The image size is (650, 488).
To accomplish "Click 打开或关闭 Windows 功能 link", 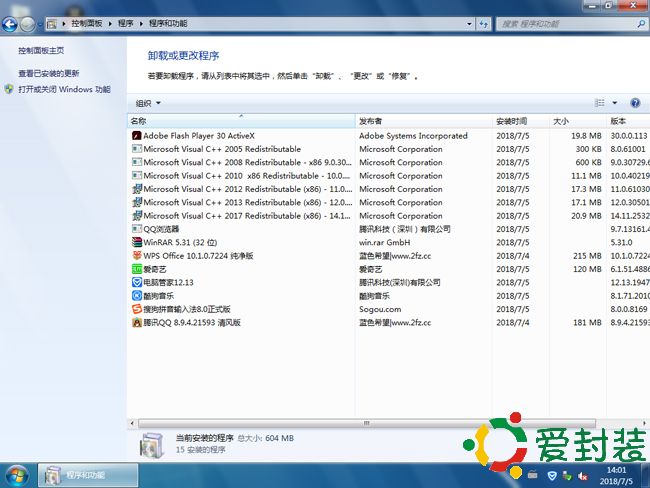I will click(x=63, y=89).
